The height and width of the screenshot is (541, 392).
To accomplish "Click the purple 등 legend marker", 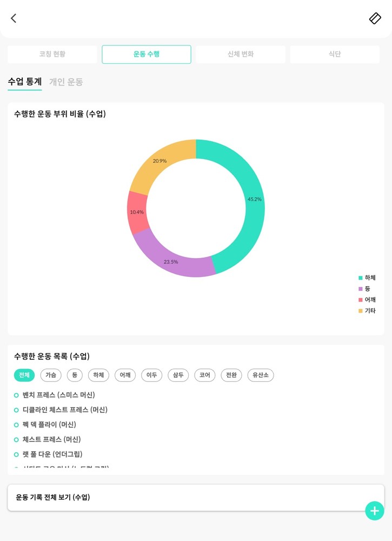I will pyautogui.click(x=361, y=289).
